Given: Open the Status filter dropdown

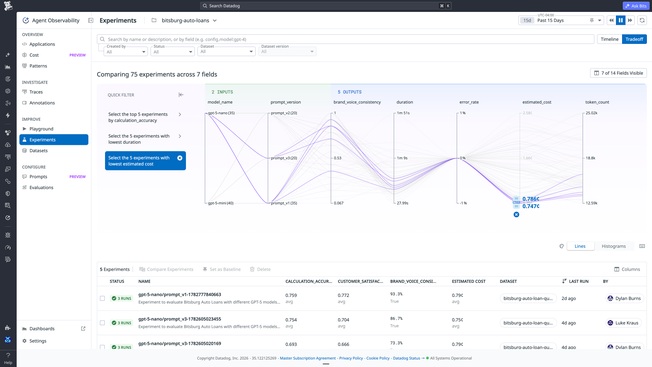Looking at the screenshot, I should (173, 51).
